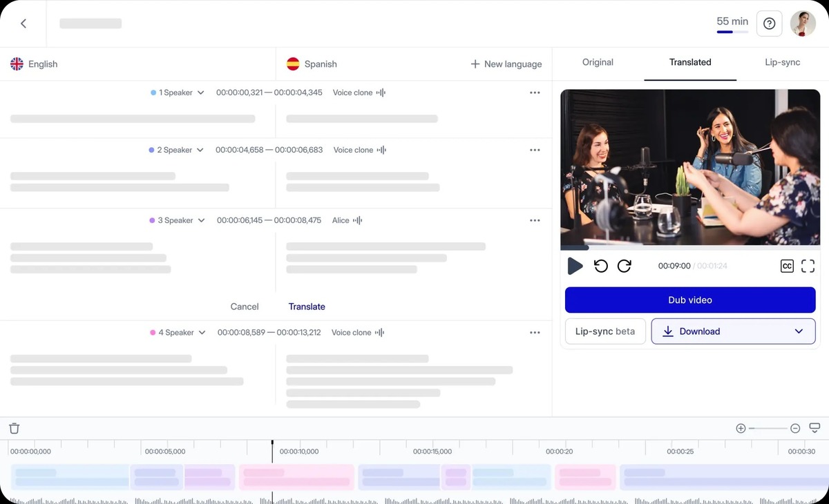Add a New language
The width and height of the screenshot is (829, 504).
[506, 64]
